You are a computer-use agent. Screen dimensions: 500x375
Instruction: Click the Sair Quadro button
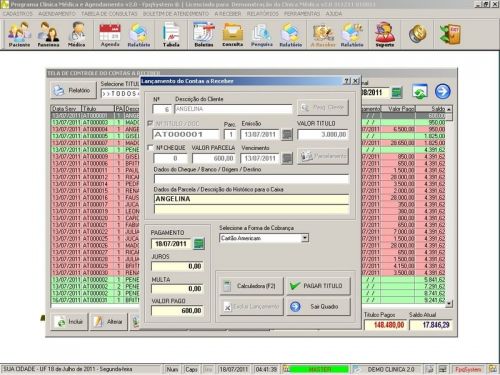318,307
